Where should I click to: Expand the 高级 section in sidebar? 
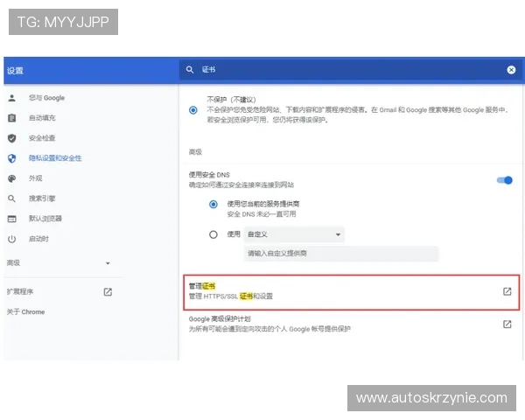59,262
